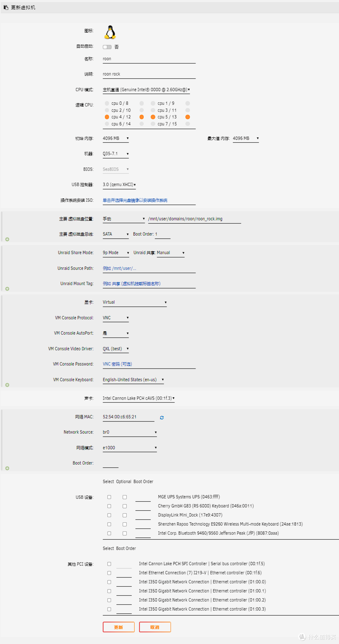Select Intel I350 Ethernet controller 01:00.3
The height and width of the screenshot is (644, 339).
[109, 609]
